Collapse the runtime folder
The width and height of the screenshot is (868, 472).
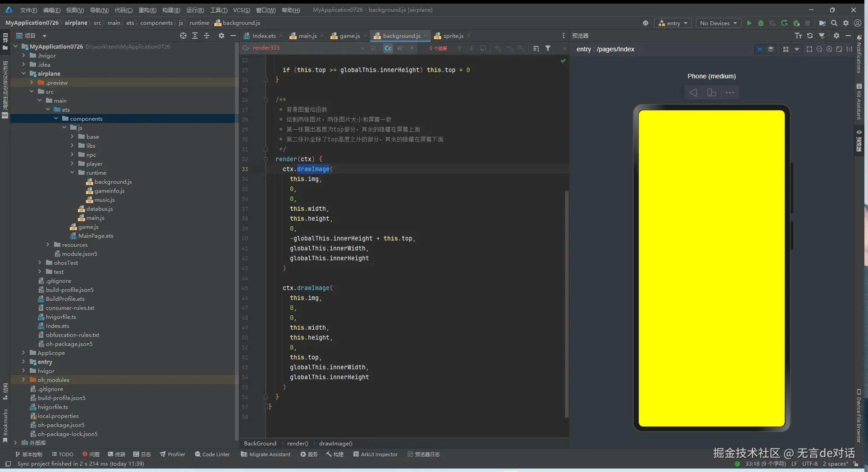72,172
